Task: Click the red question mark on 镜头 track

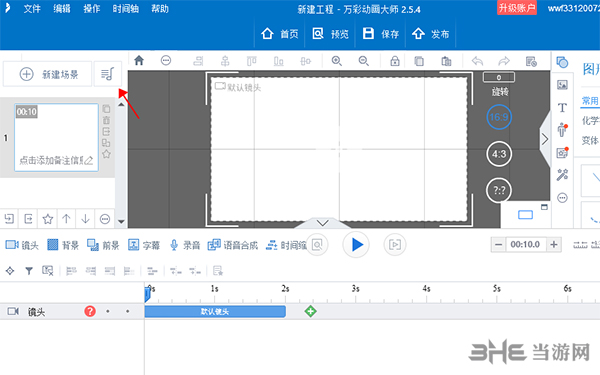Action: tap(90, 311)
